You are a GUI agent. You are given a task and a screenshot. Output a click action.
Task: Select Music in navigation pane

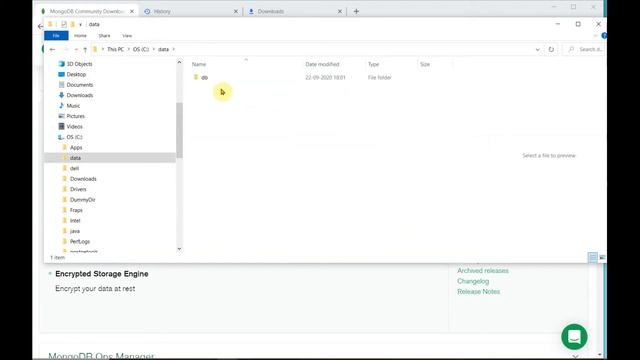pyautogui.click(x=73, y=106)
